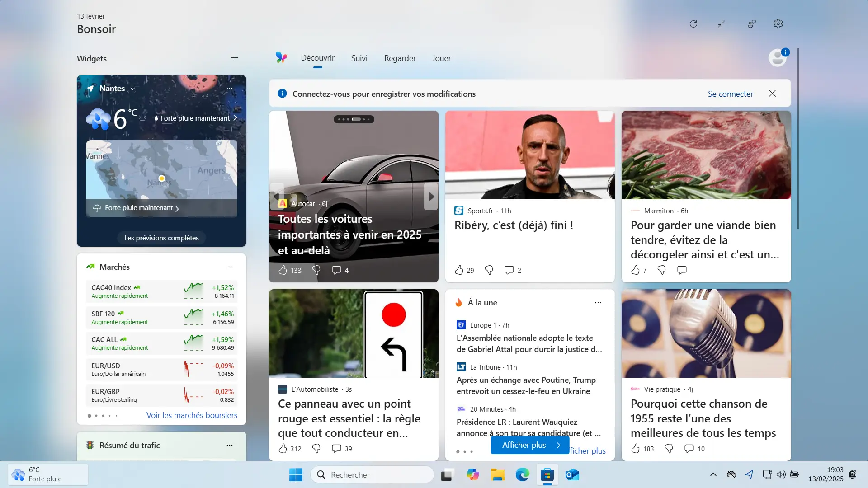Open Les prévisions complètes button
Screen dimensions: 868x488
161,238
